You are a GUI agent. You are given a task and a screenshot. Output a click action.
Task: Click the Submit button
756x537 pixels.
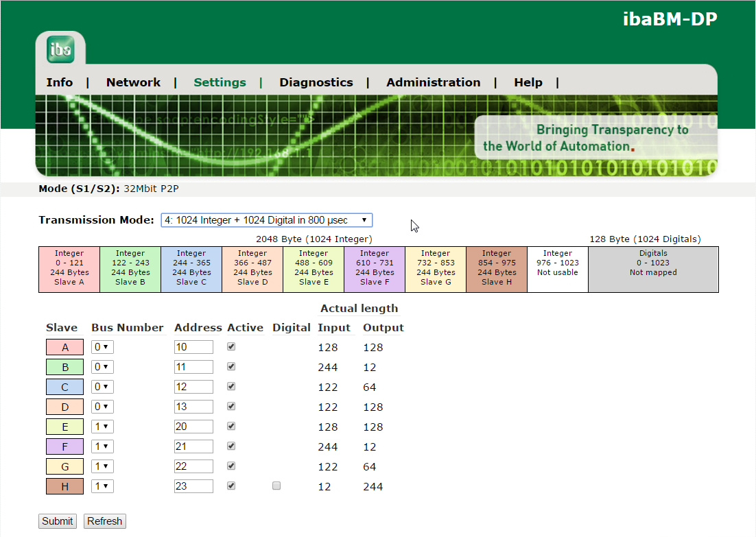(x=58, y=521)
